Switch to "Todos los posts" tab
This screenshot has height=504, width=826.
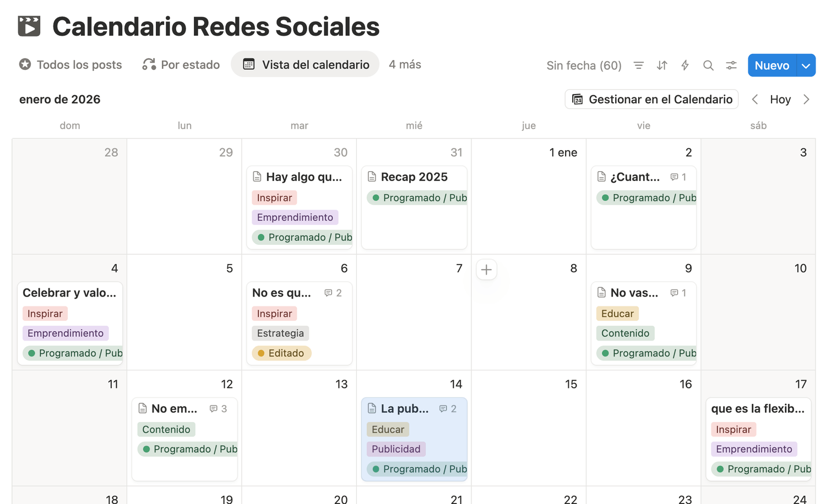coord(70,64)
